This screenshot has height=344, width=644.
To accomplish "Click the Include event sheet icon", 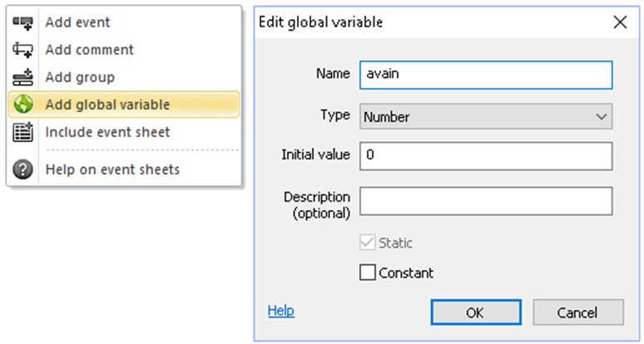I will pos(23,132).
